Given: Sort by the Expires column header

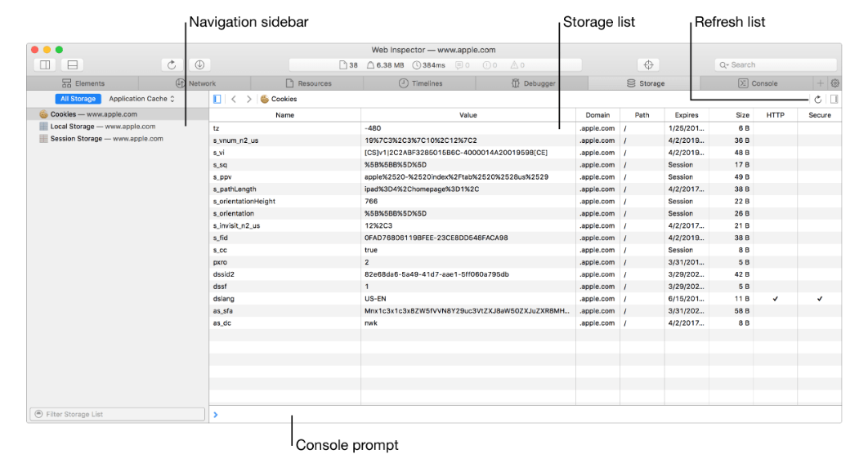Looking at the screenshot, I should (x=686, y=115).
